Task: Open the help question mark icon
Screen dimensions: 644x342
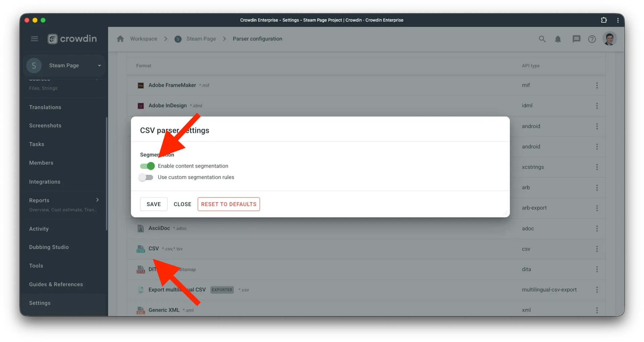Action: [592, 39]
